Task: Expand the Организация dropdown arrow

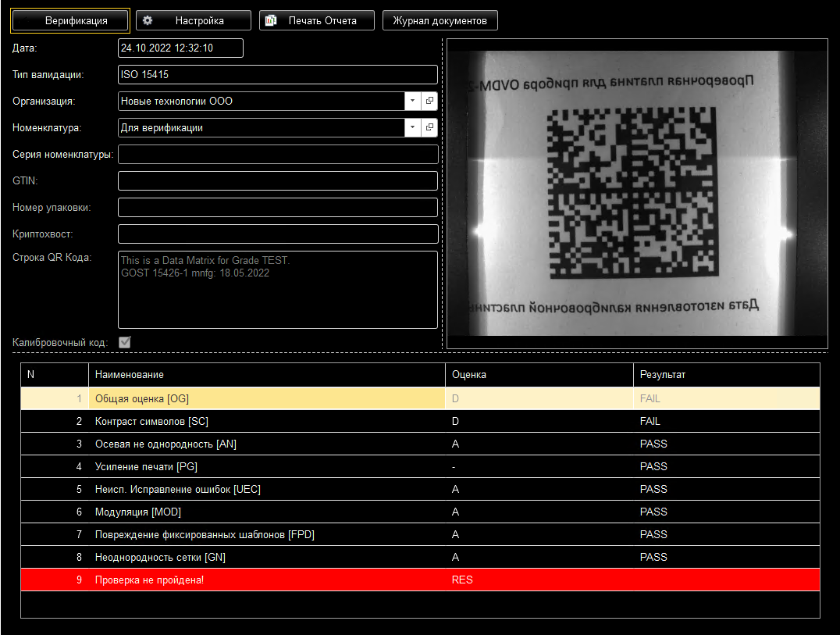Action: [x=412, y=101]
